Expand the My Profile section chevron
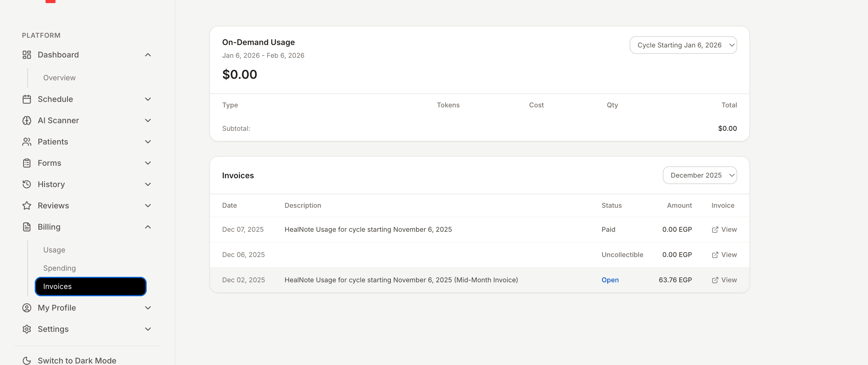868x365 pixels. click(148, 308)
